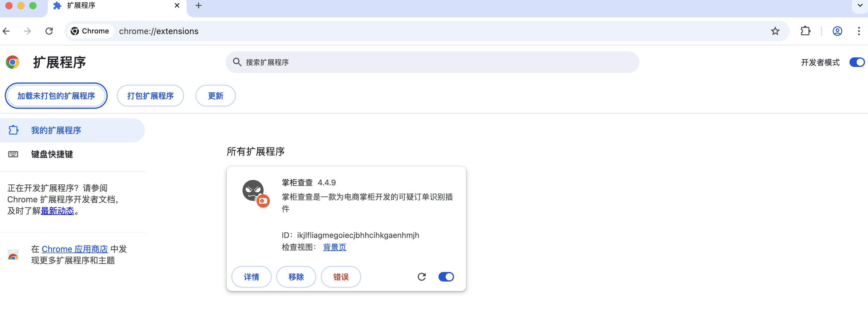Open 键盘快捷键 from the sidebar

[52, 154]
